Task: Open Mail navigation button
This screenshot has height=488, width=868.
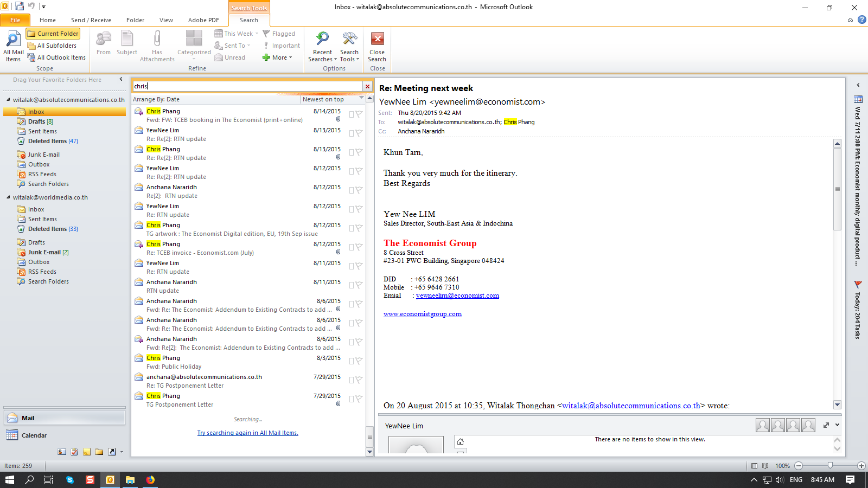Action: (x=65, y=418)
